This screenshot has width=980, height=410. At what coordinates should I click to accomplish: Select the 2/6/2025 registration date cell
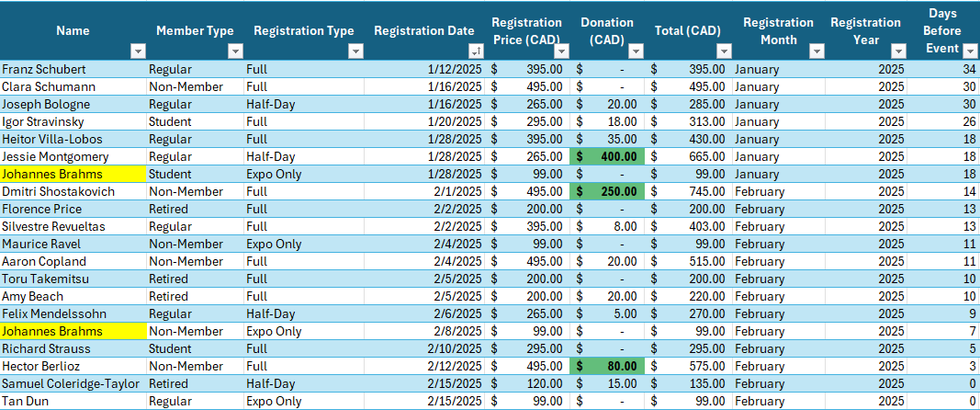tap(424, 313)
